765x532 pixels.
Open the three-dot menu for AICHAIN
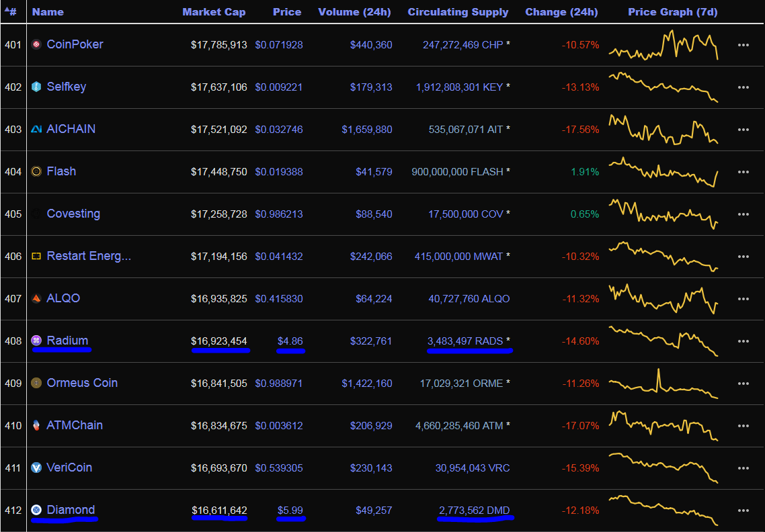[x=743, y=130]
